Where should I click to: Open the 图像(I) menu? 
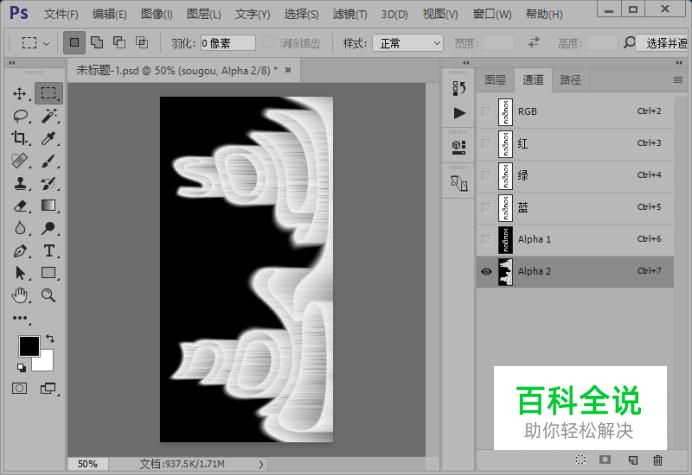tap(157, 14)
